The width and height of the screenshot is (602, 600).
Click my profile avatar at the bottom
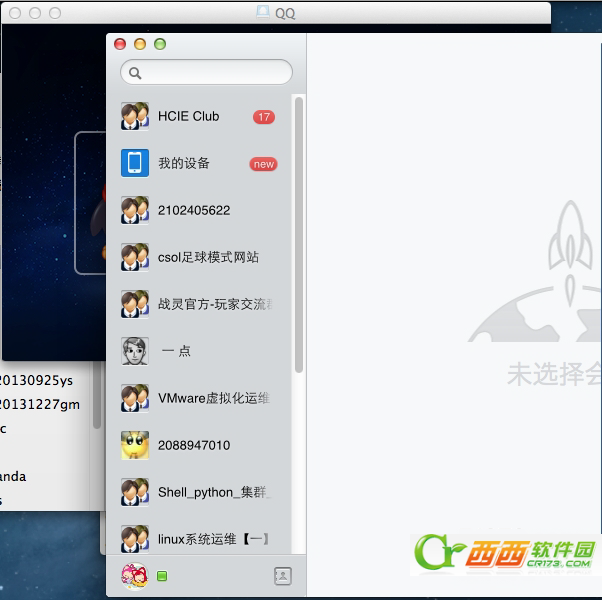click(x=134, y=576)
